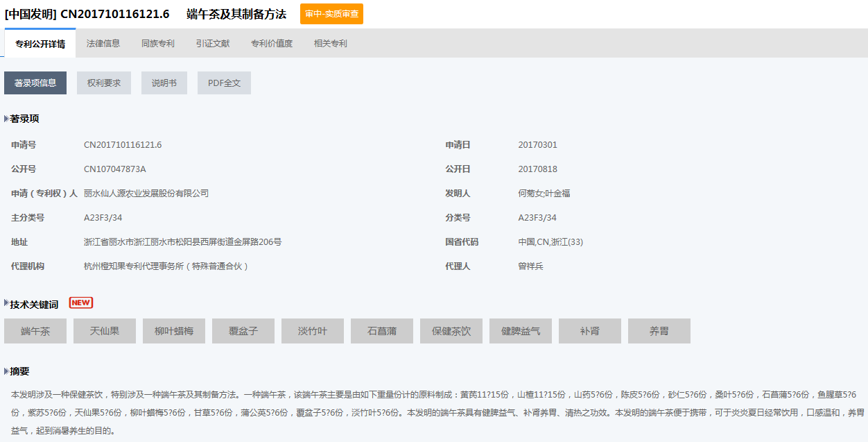The width and height of the screenshot is (868, 442).
Task: Choose the 健脾益气 keyword tag
Action: click(x=521, y=331)
